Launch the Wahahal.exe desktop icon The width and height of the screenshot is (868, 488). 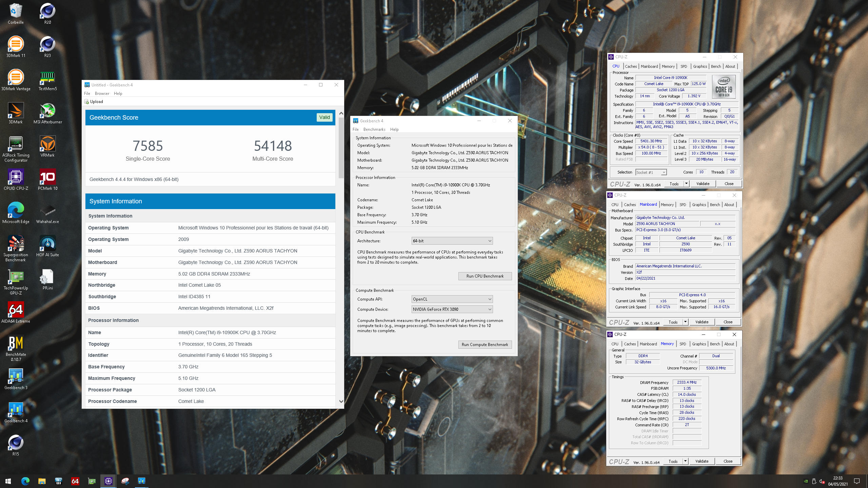[47, 213]
